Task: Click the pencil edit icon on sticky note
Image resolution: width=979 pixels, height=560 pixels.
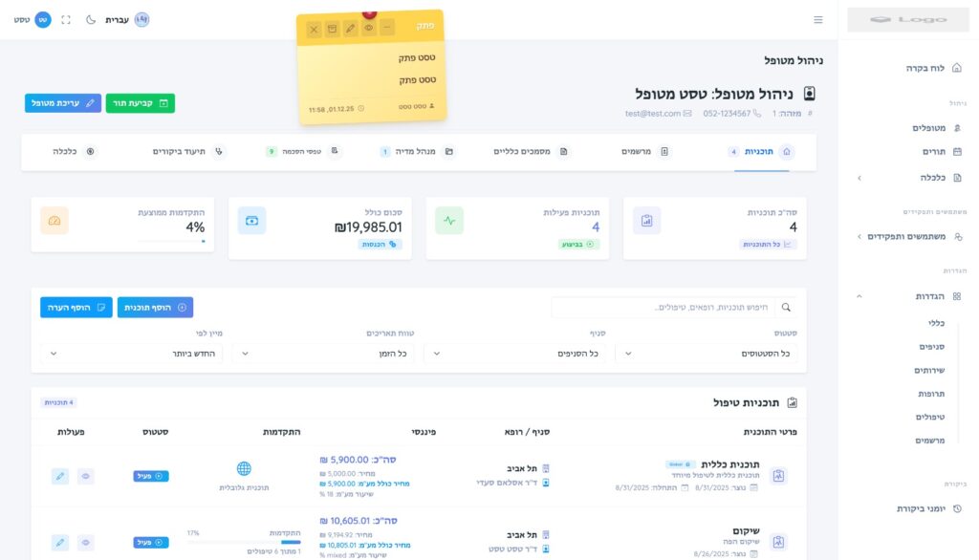Action: tap(350, 29)
